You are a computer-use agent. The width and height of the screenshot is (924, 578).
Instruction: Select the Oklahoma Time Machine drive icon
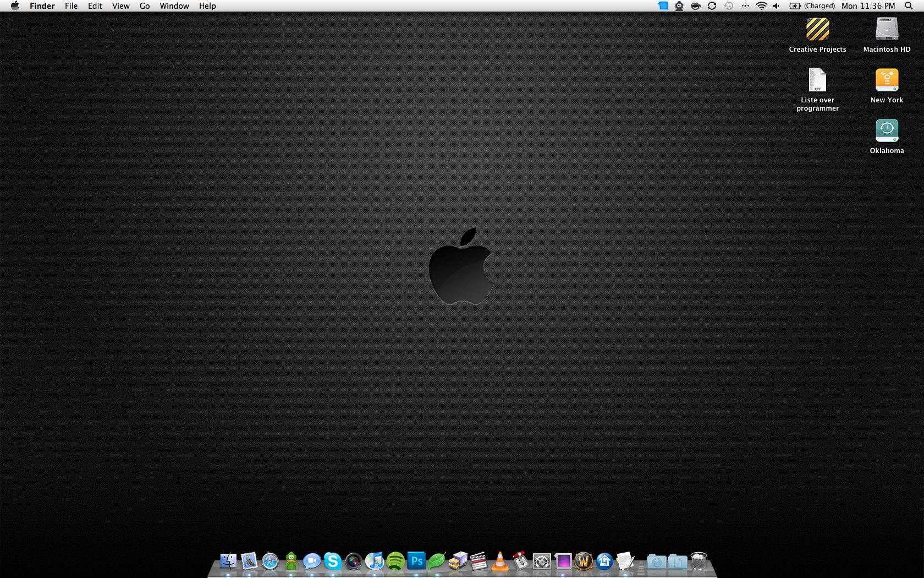(887, 130)
